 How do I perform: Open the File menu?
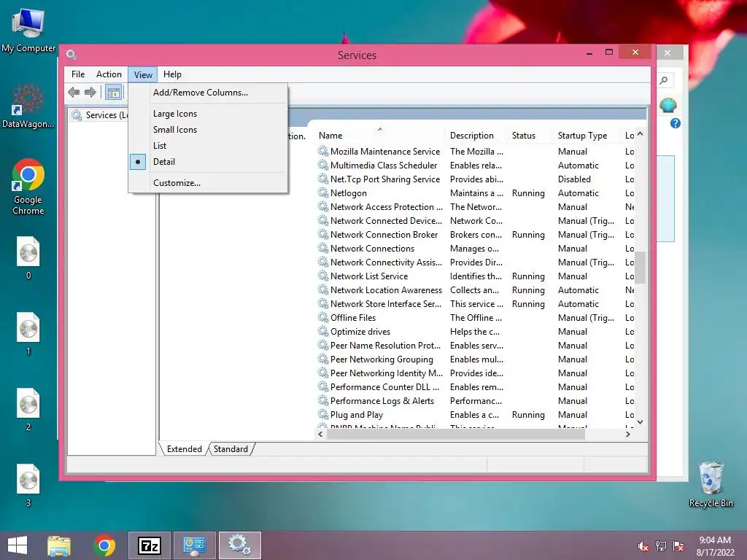[x=78, y=74]
